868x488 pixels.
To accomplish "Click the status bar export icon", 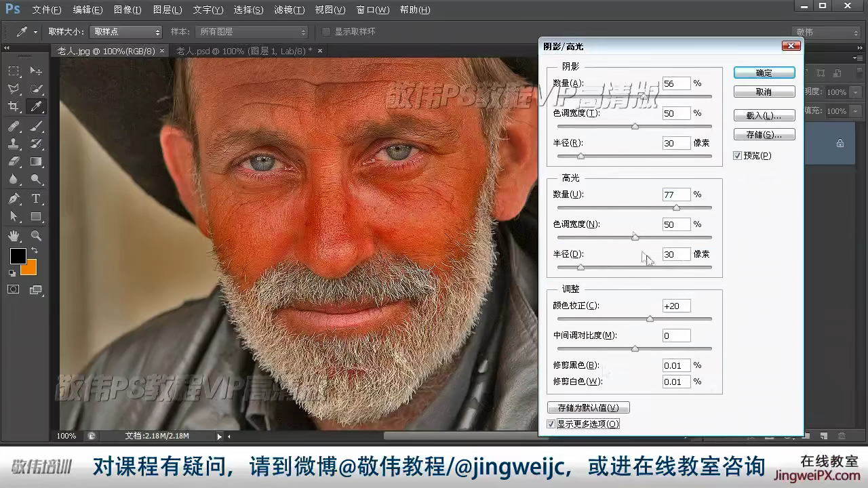I will 92,436.
